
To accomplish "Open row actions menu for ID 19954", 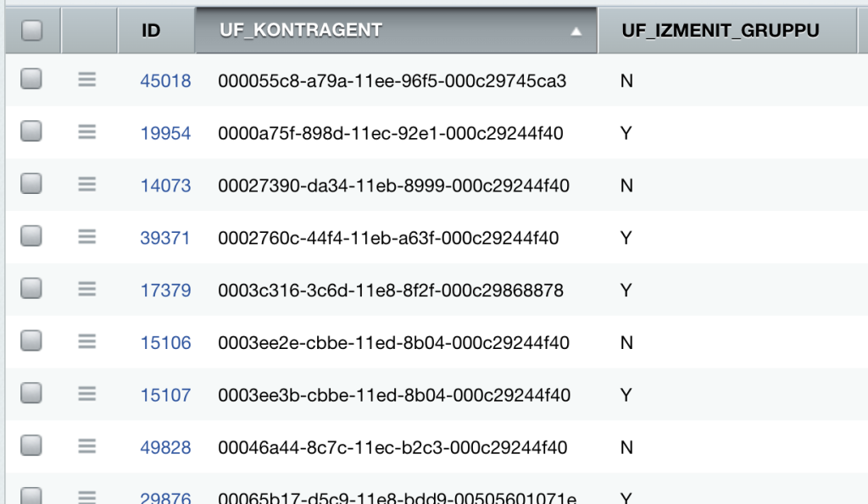I will pos(87,132).
